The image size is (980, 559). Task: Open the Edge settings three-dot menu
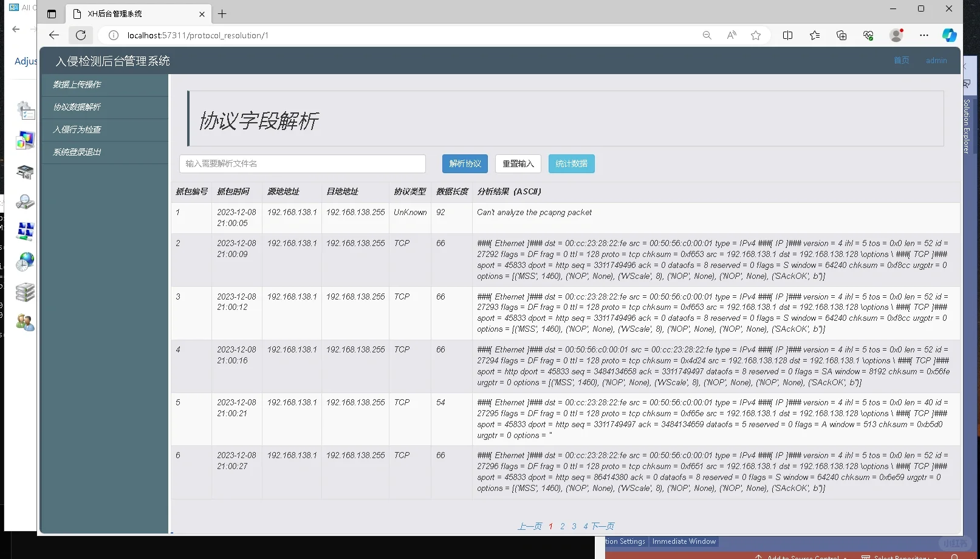[923, 35]
